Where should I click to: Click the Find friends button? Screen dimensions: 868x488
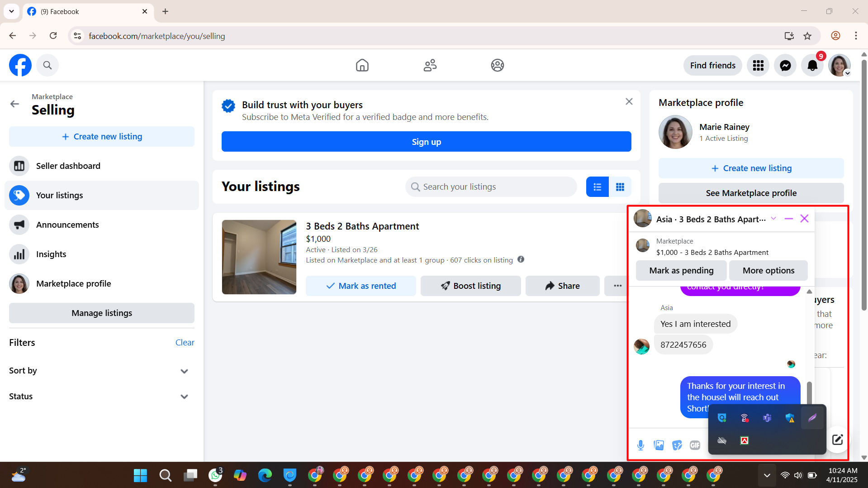(x=713, y=66)
